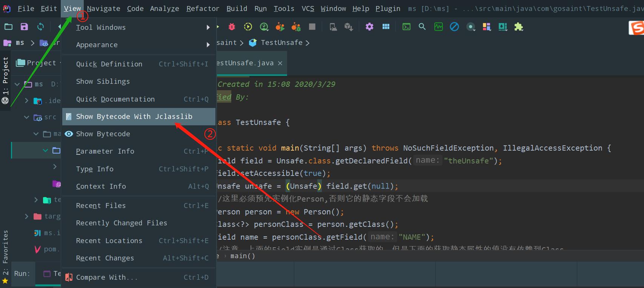This screenshot has height=288, width=644.
Task: Click the Save All toolbar icon
Action: tap(24, 26)
